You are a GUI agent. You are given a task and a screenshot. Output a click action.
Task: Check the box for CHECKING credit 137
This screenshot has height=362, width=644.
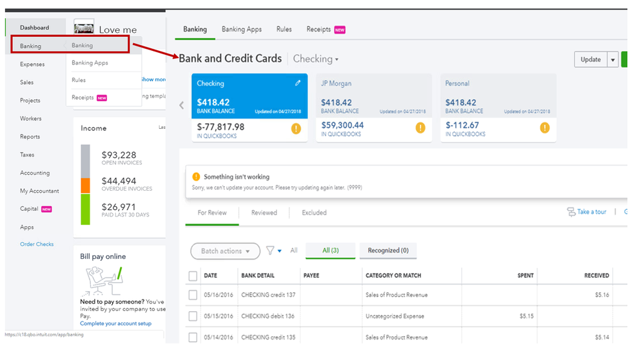(193, 295)
